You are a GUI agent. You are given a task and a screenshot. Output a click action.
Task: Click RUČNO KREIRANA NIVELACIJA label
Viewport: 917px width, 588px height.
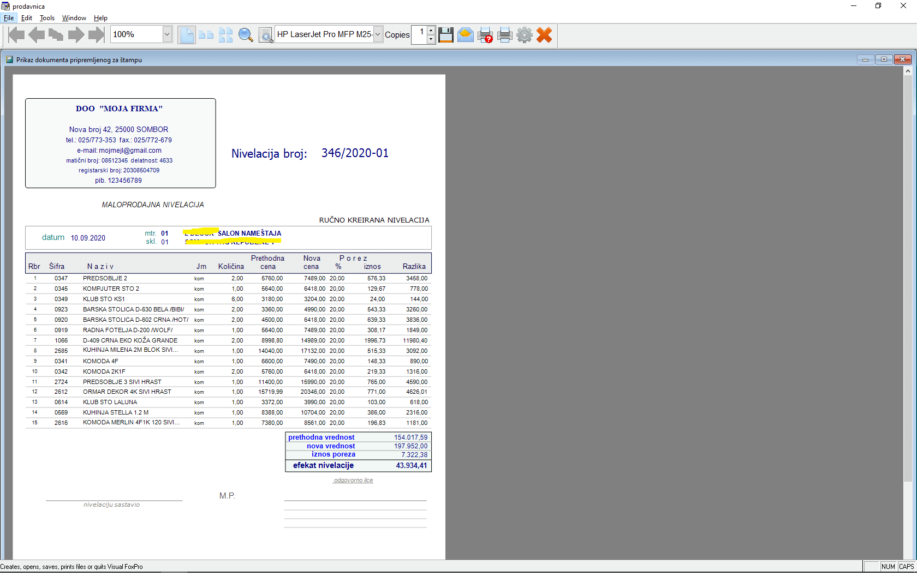point(374,220)
